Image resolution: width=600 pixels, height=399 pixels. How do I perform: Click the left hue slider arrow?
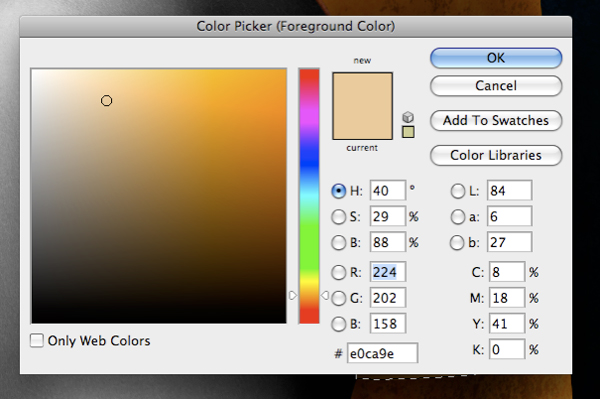293,295
